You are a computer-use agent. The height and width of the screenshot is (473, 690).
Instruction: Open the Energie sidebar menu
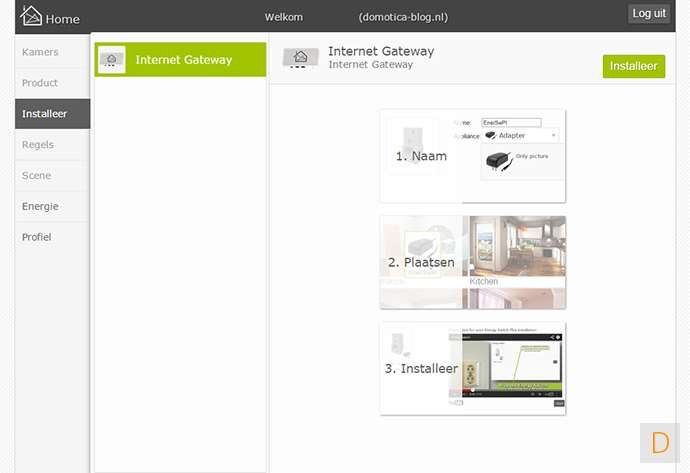[x=52, y=206]
